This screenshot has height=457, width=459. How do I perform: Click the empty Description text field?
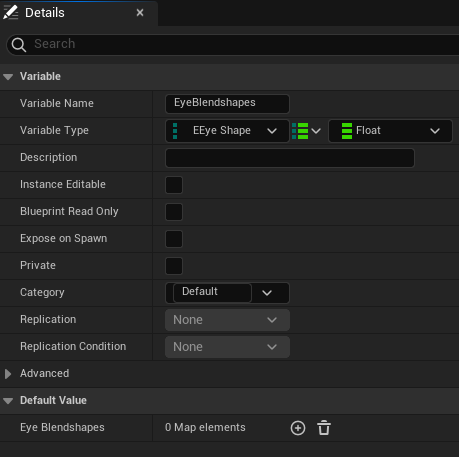[x=290, y=158]
